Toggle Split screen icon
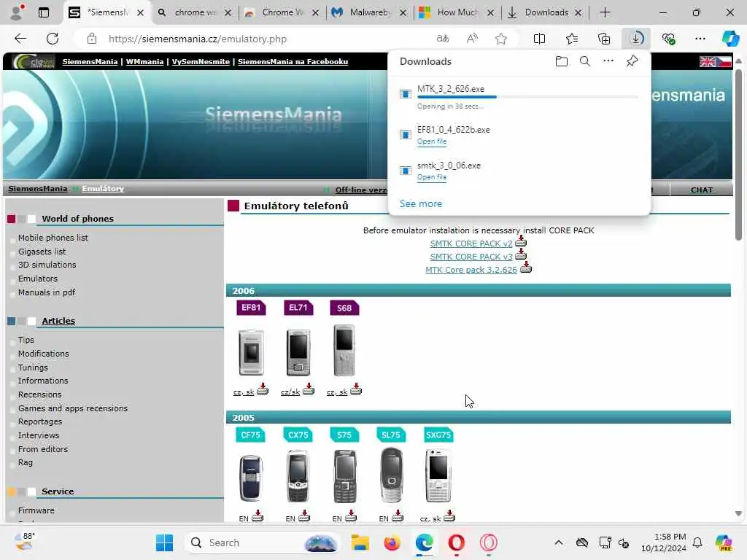 click(x=539, y=39)
